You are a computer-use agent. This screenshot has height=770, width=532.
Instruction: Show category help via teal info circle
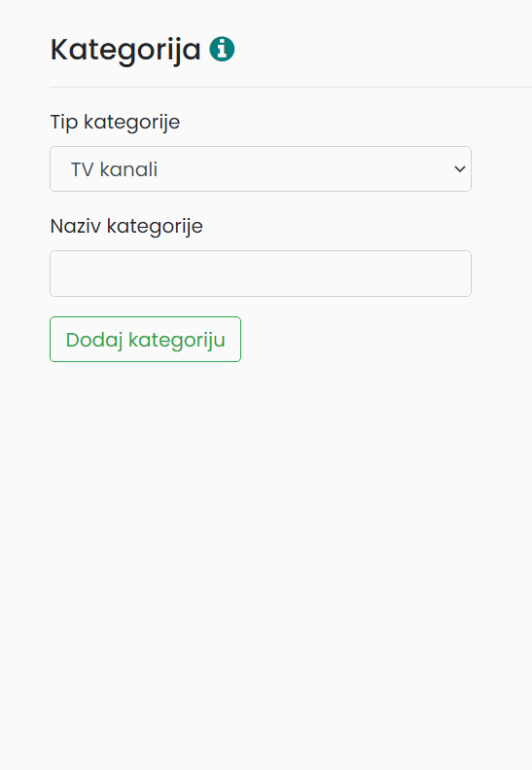pyautogui.click(x=222, y=49)
